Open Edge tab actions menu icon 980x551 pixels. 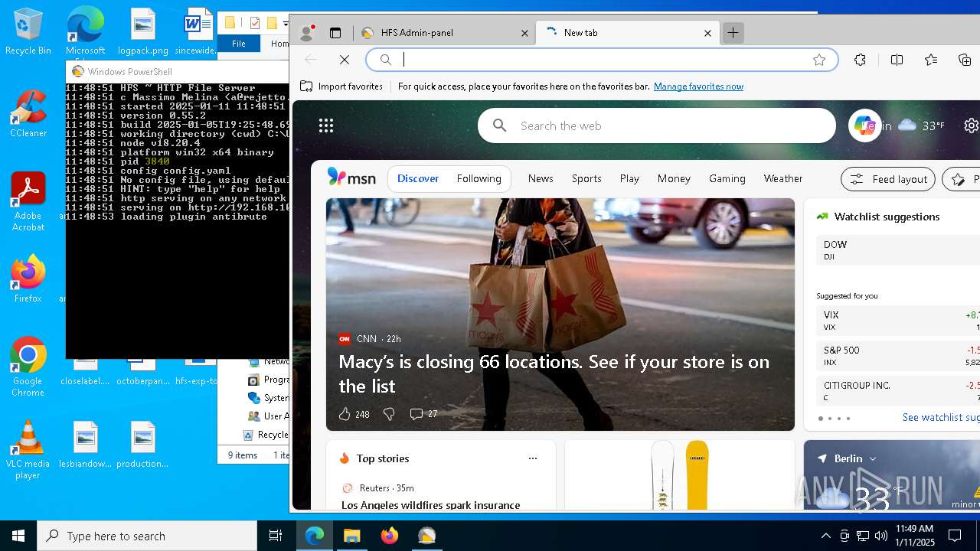coord(335,33)
